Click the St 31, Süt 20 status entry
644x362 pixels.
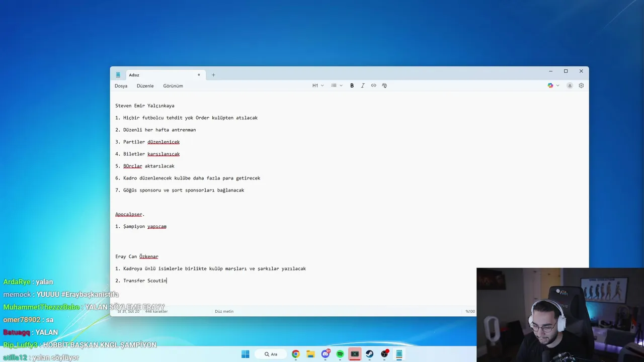pyautogui.click(x=128, y=311)
